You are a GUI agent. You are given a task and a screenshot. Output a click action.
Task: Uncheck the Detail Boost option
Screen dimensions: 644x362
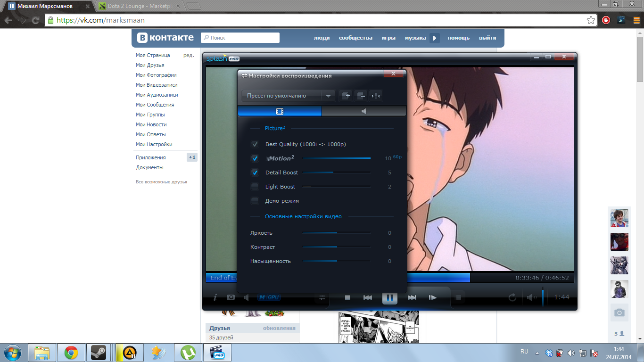[255, 173]
